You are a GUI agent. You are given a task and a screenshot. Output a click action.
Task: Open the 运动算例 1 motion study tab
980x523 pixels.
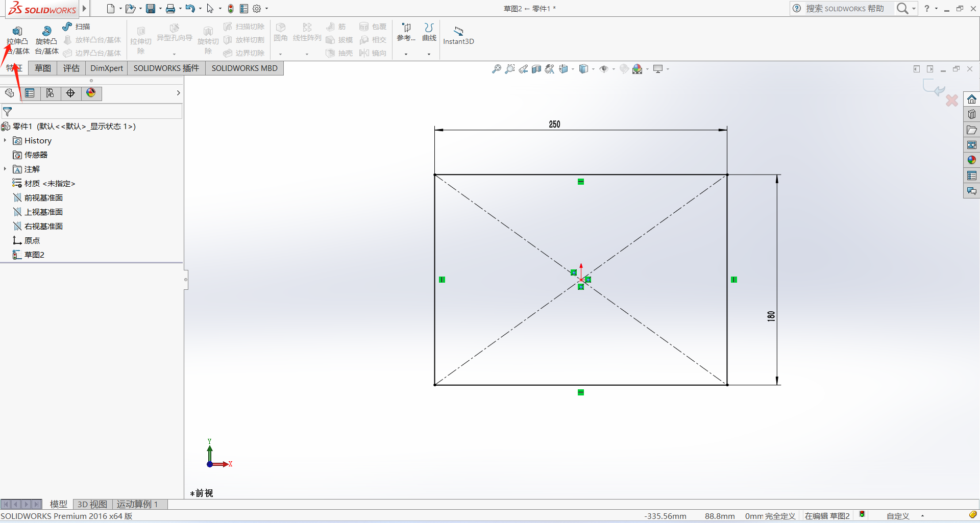[x=137, y=504]
